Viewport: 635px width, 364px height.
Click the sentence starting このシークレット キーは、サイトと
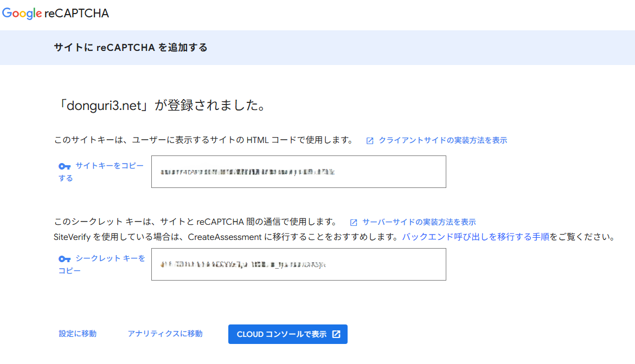tap(196, 222)
